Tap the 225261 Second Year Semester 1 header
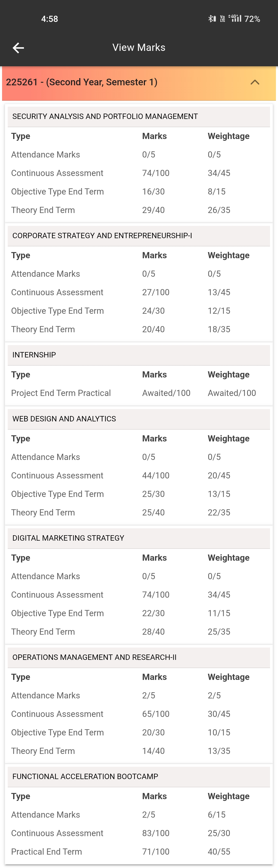This screenshot has height=868, width=278. click(82, 82)
